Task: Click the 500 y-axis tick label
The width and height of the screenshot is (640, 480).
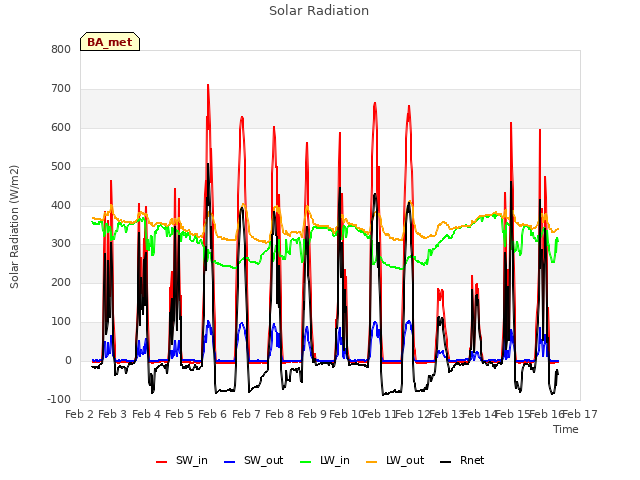Action: click(61, 166)
